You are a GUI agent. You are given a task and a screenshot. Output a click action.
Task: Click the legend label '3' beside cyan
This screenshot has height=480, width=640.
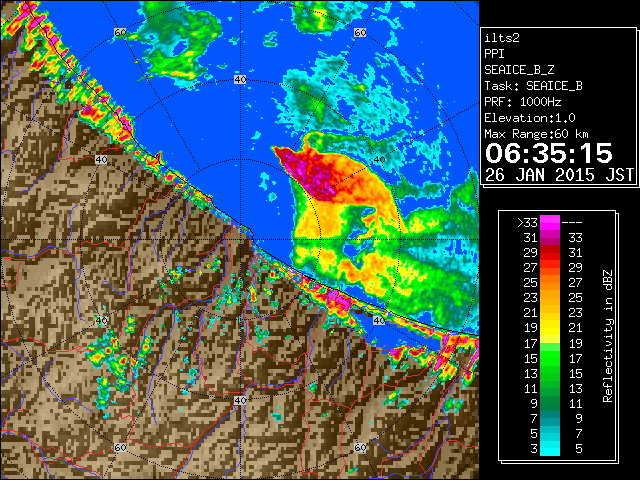534,449
